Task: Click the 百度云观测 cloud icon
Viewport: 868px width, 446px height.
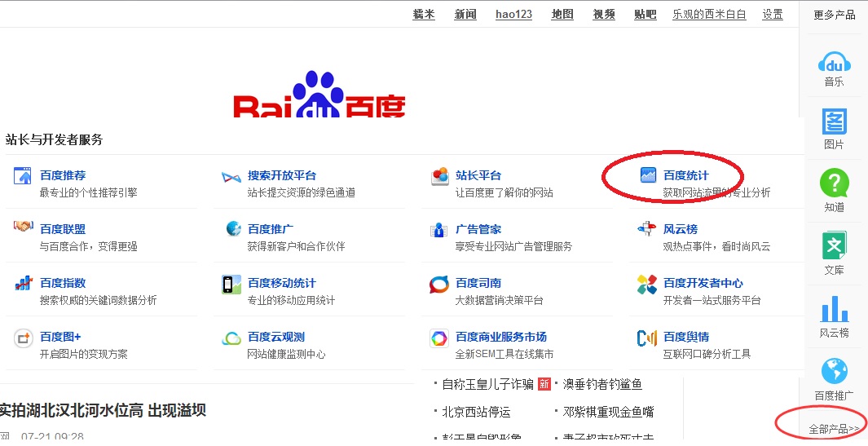Action: click(x=231, y=338)
